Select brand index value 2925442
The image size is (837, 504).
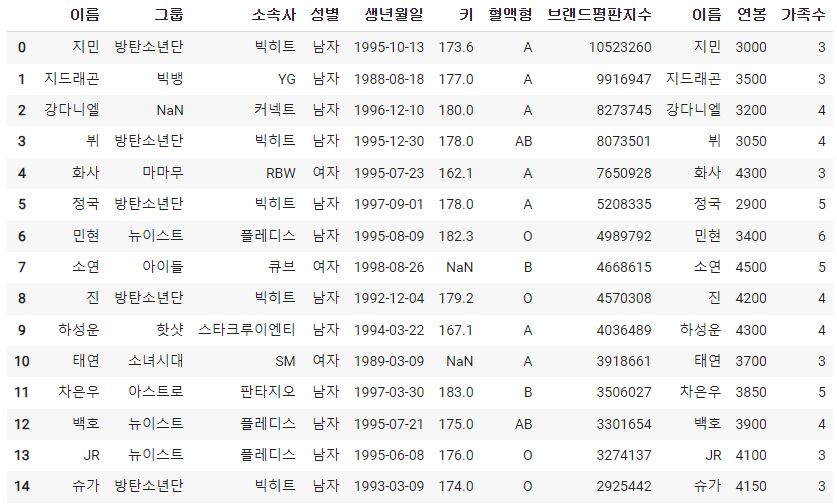pos(624,486)
